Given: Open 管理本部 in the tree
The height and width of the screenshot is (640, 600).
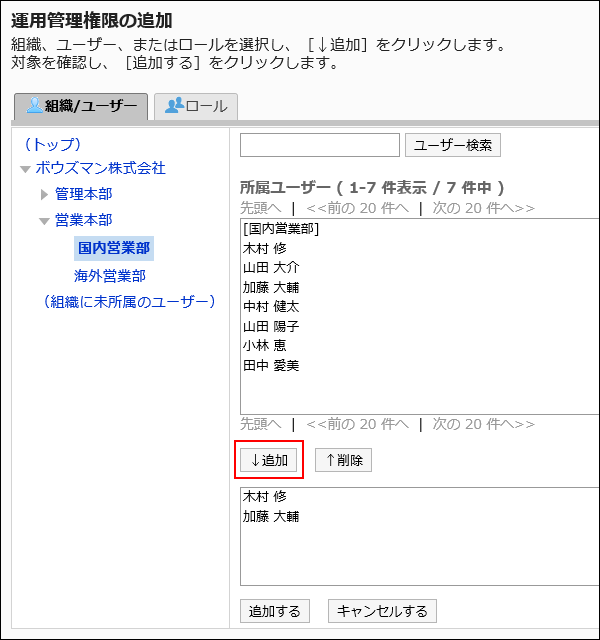Looking at the screenshot, I should tap(83, 194).
